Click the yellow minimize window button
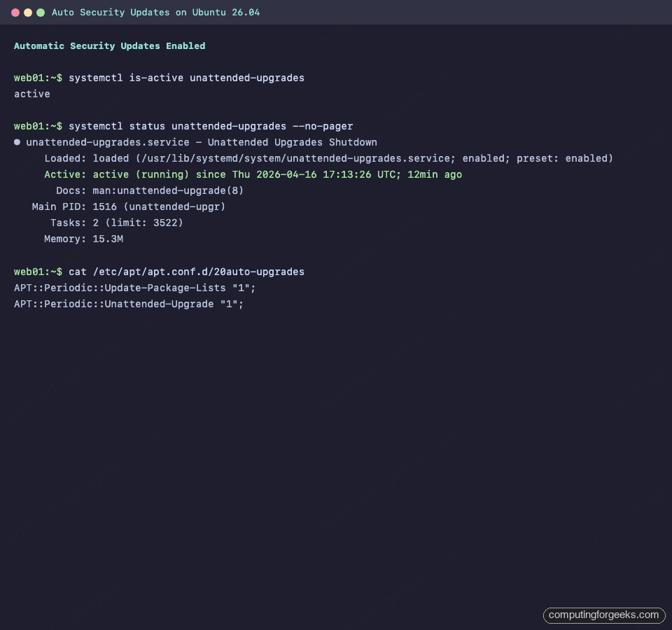The image size is (672, 630). click(x=28, y=13)
